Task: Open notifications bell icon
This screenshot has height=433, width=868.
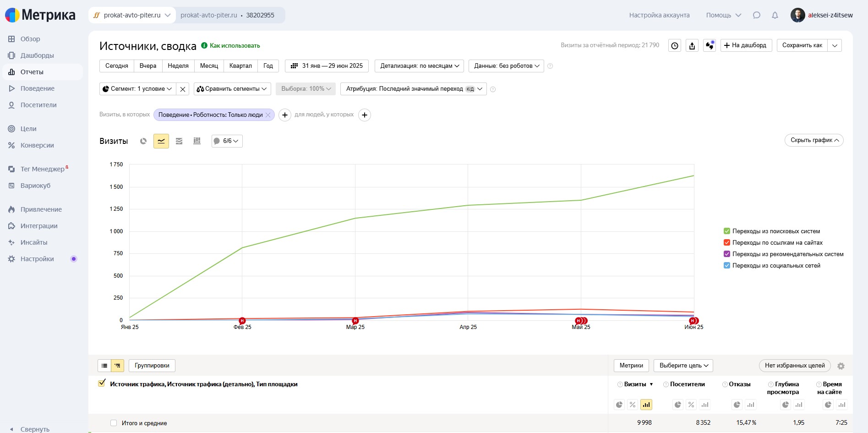Action: pyautogui.click(x=775, y=15)
